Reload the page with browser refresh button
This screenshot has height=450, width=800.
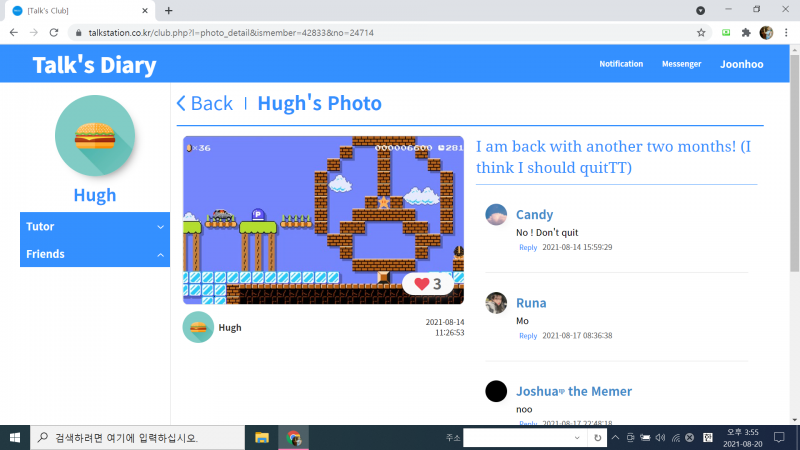pyautogui.click(x=55, y=32)
